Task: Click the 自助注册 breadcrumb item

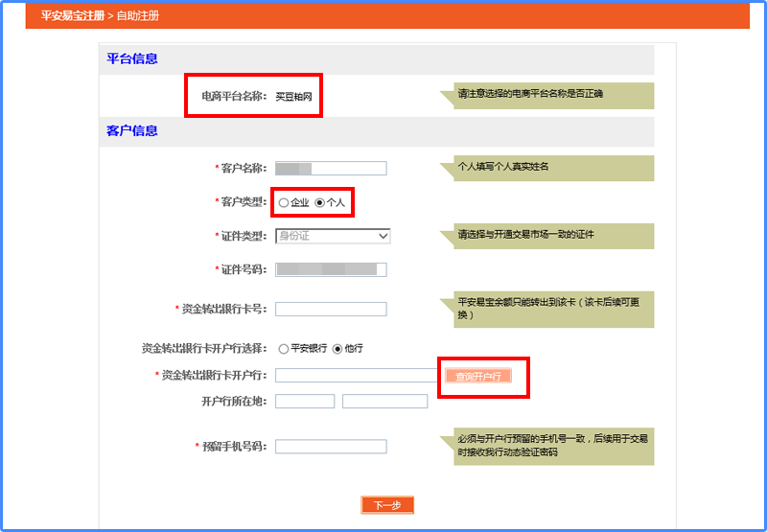Action: (138, 16)
